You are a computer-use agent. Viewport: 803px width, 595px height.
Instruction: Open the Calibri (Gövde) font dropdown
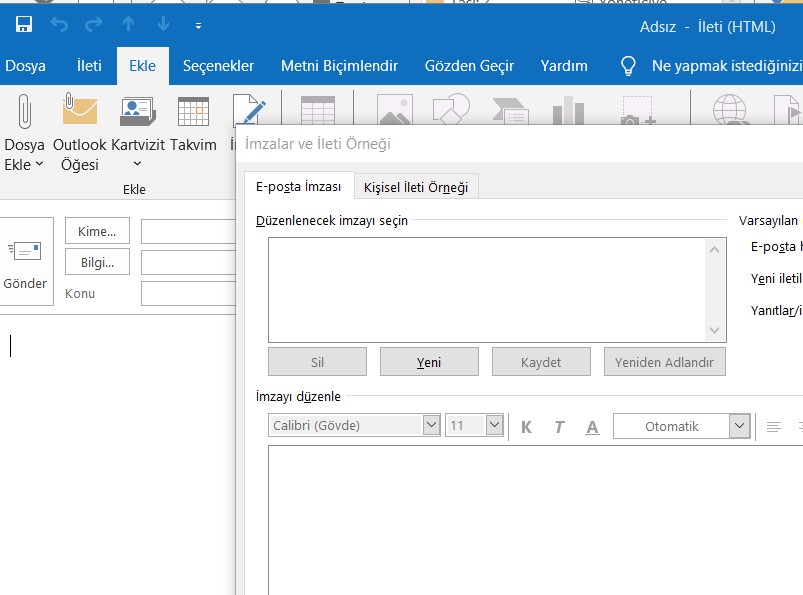click(430, 424)
